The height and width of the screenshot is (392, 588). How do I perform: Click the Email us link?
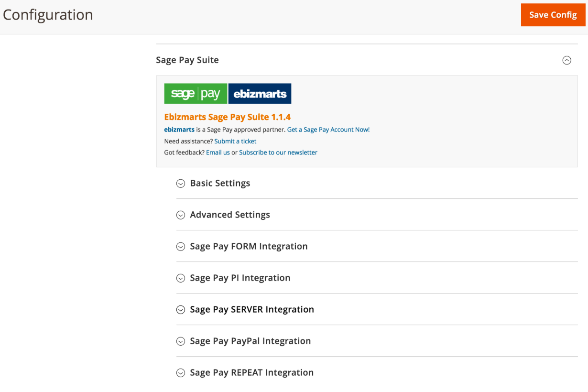click(218, 152)
